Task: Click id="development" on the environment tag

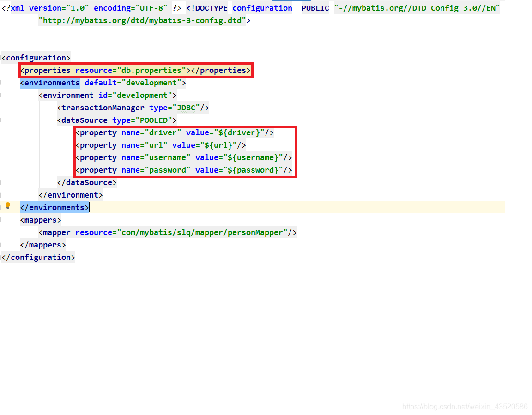Action: coord(135,96)
